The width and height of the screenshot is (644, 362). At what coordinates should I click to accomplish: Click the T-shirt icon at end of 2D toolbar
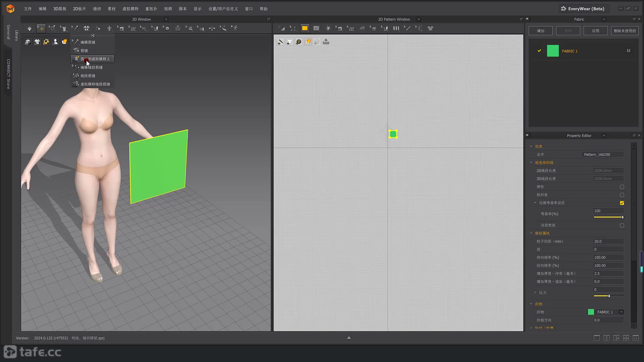[430, 28]
